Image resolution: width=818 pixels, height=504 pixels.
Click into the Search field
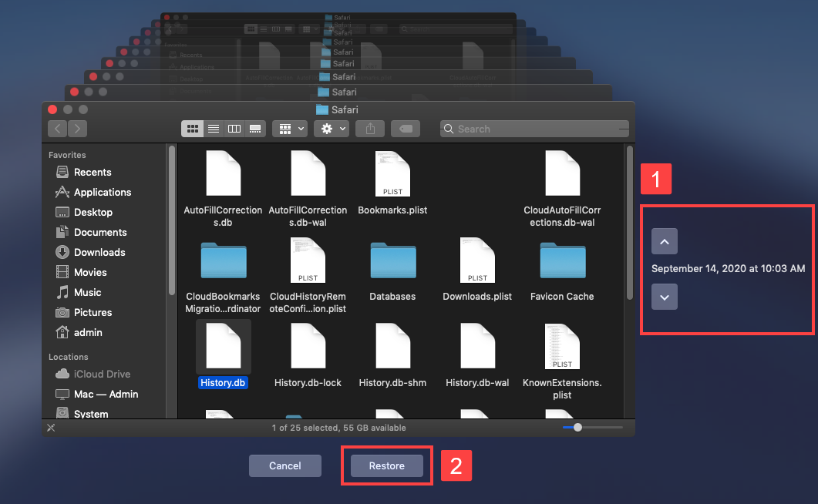click(534, 129)
